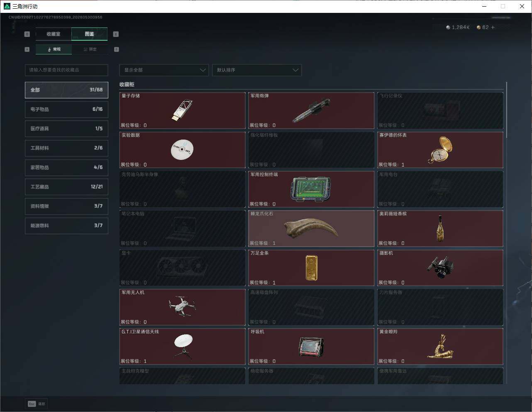Click the locked 笔记本电脑 card
Viewport: 532px width, 412px height.
(182, 228)
